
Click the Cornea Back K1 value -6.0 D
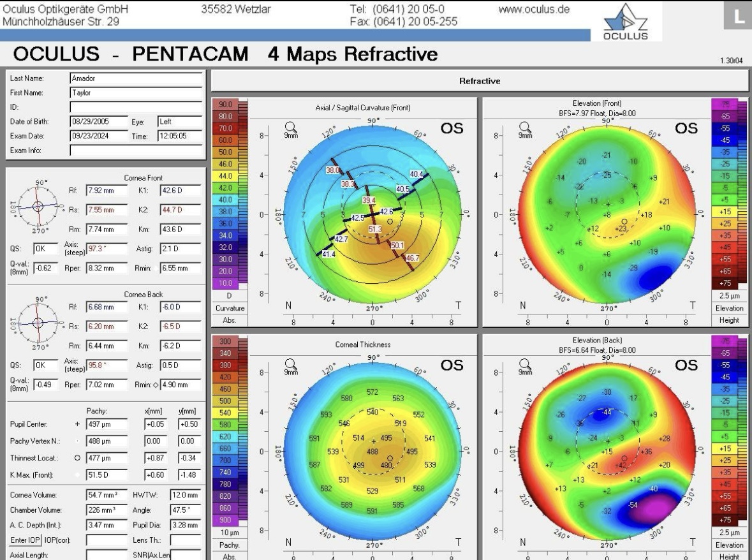pyautogui.click(x=181, y=307)
